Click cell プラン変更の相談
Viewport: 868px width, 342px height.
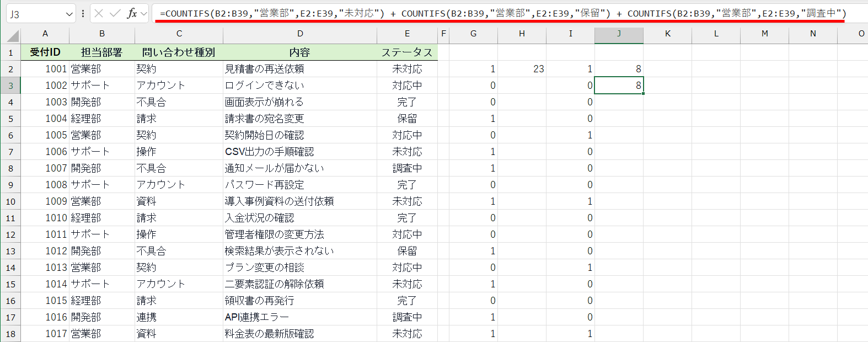(300, 268)
